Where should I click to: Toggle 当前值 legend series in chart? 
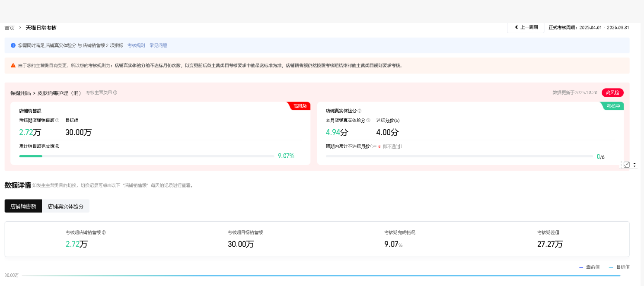pyautogui.click(x=590, y=267)
